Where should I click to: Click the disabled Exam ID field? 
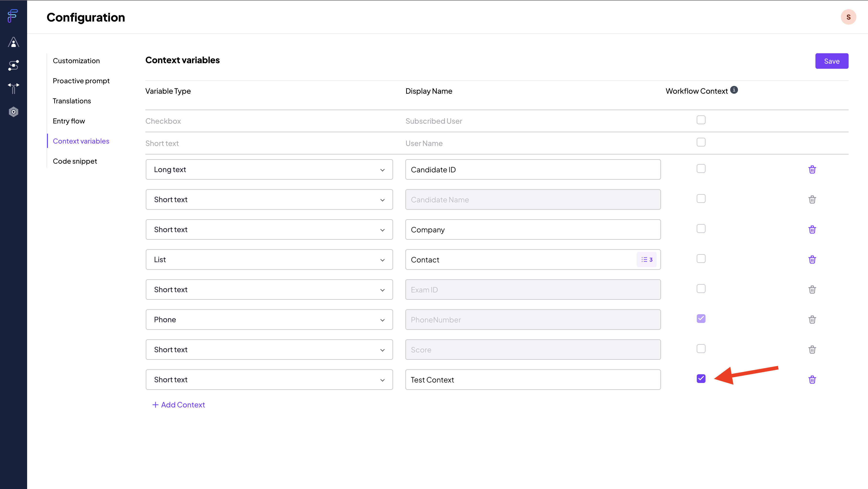click(533, 289)
